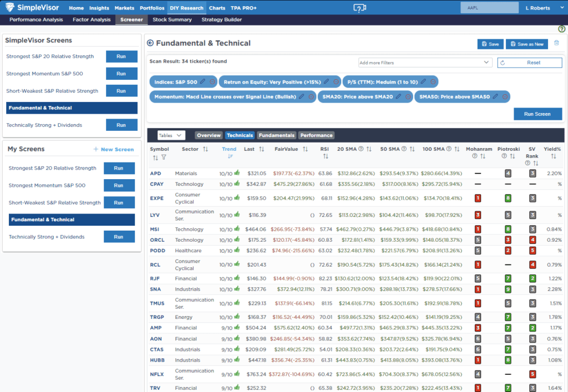Screen dimensions: 568x392
Task: Remove the SMA20: Price above SMA20 filter
Action: 407,96
